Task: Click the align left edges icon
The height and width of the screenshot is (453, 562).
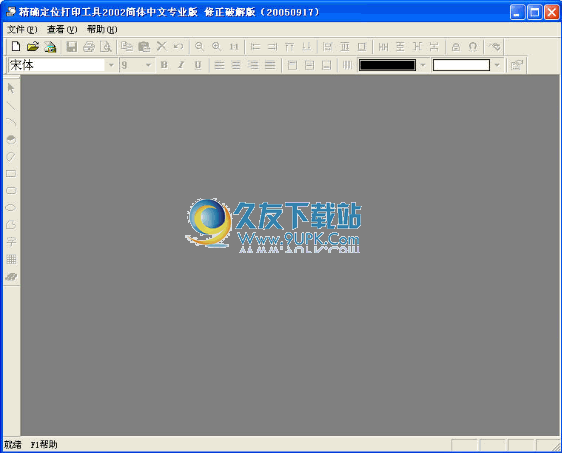Action: 255,47
